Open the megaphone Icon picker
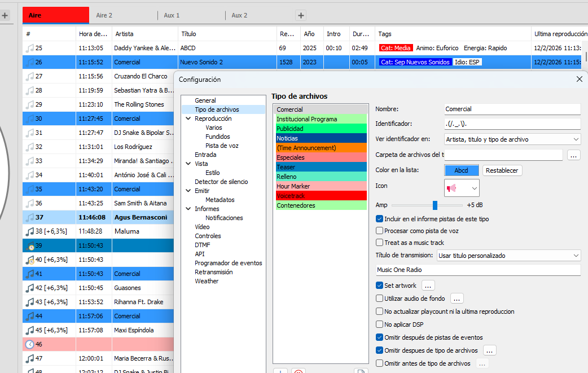This screenshot has height=373, width=588. coord(462,188)
